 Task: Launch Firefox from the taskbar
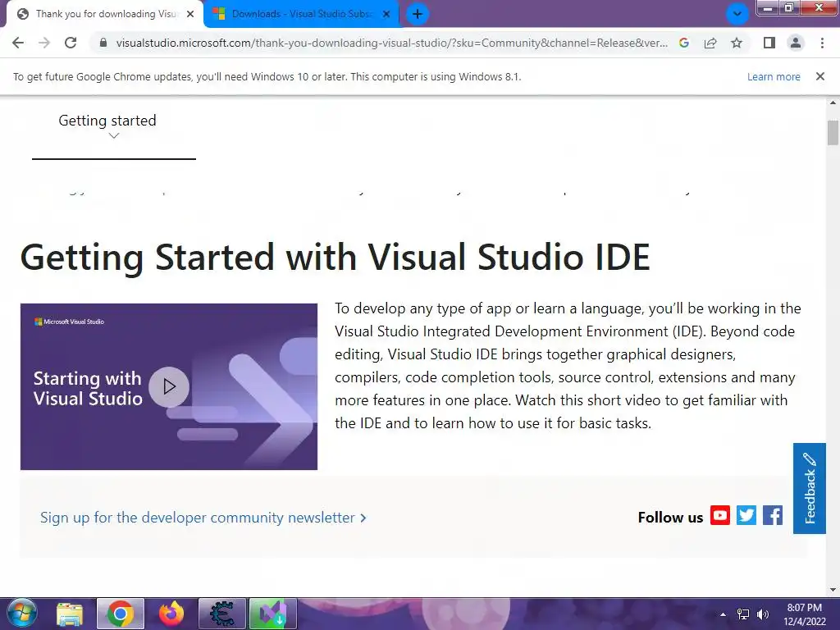click(x=171, y=614)
